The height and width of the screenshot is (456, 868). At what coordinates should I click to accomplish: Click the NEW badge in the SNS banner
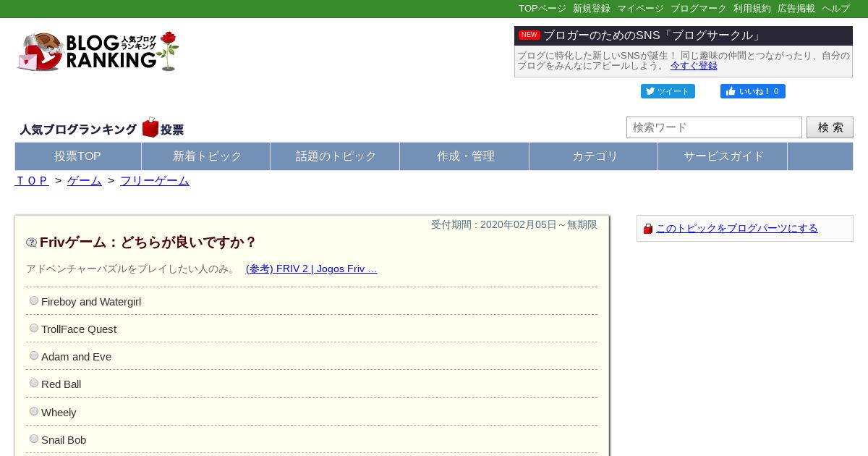[529, 35]
